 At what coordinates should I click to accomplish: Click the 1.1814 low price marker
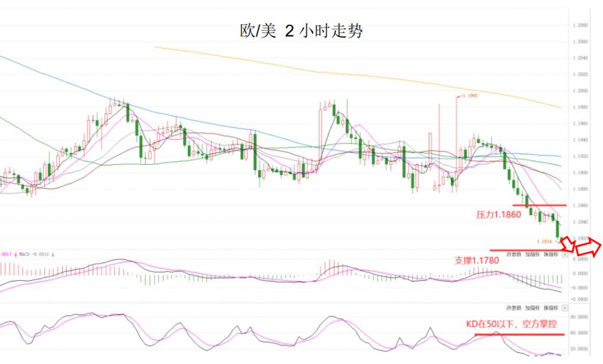click(545, 241)
